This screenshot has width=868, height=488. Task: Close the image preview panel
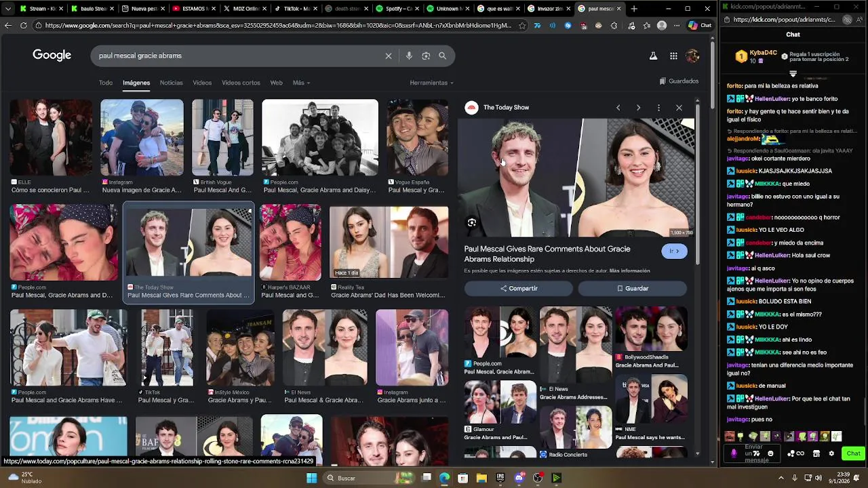(679, 108)
